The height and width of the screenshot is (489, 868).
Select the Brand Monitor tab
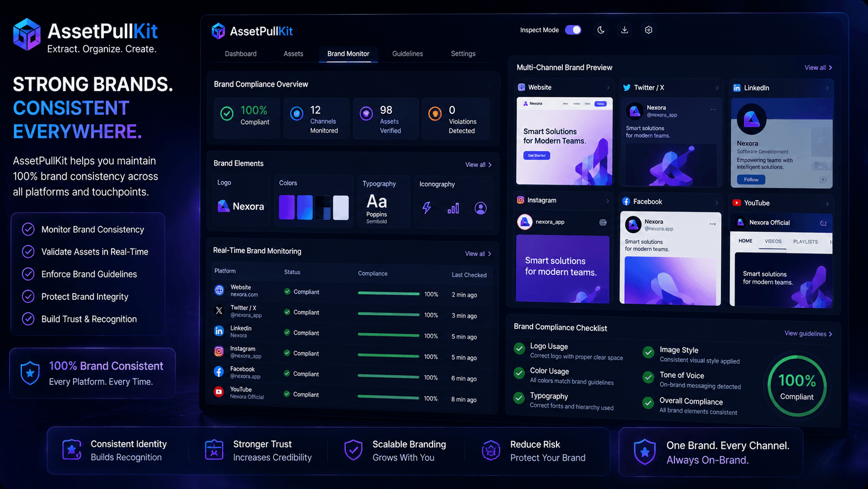[348, 54]
